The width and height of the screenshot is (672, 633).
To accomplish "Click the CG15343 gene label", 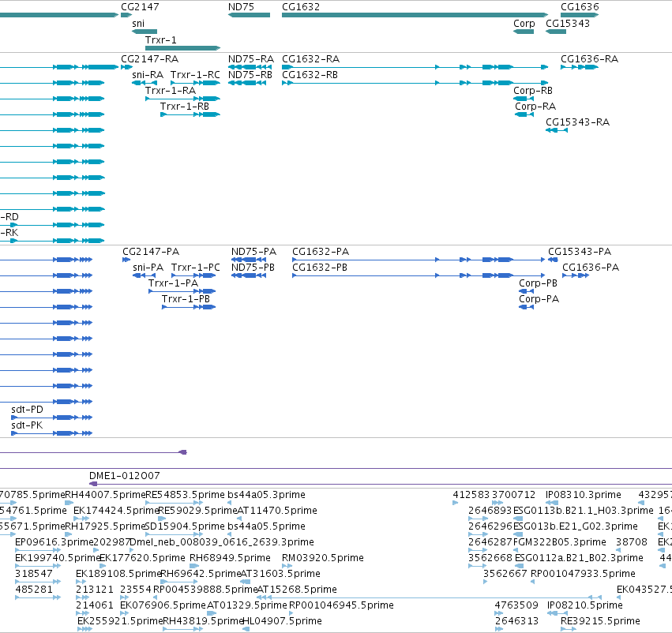I will click(x=568, y=23).
